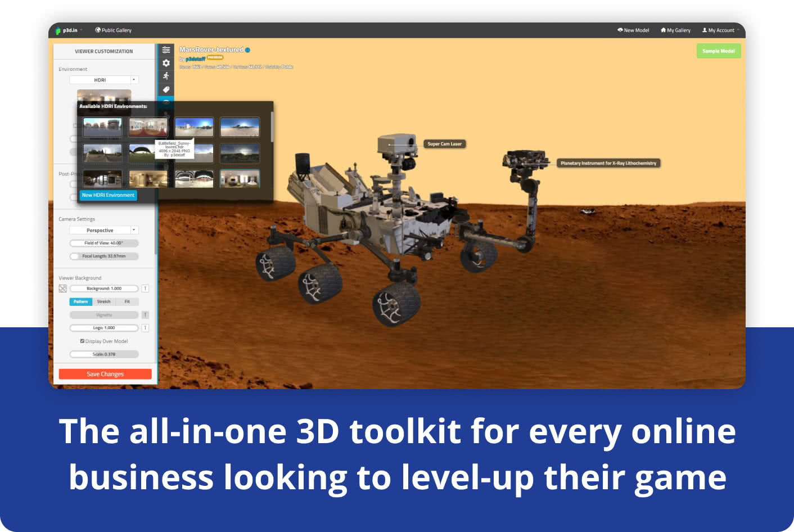
Task: Select the running figure animation icon
Action: [x=166, y=76]
